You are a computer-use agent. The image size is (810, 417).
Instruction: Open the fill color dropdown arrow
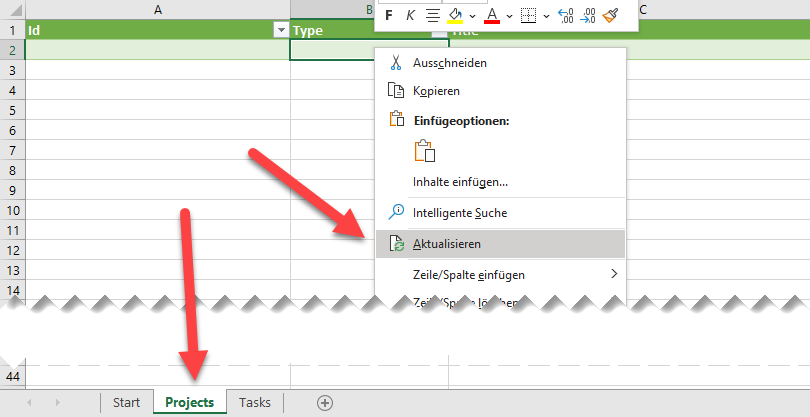pos(471,15)
